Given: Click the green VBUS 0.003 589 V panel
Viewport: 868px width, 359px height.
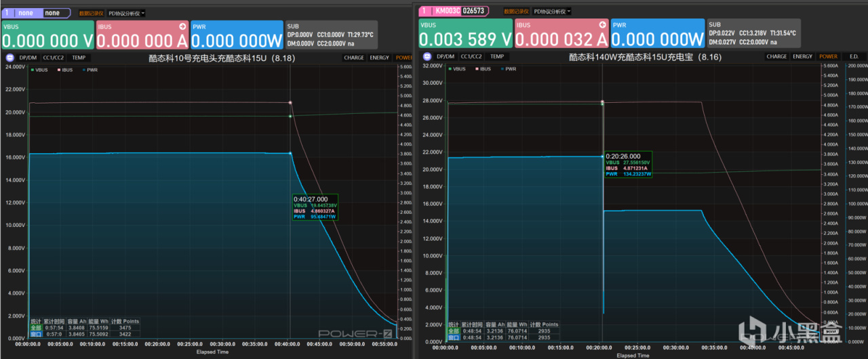Looking at the screenshot, I should [465, 33].
